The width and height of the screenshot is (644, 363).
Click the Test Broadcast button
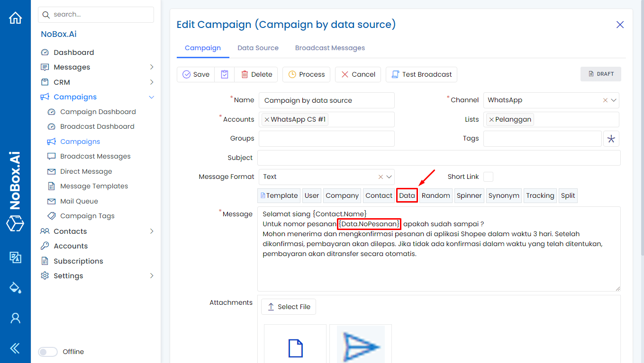421,74
